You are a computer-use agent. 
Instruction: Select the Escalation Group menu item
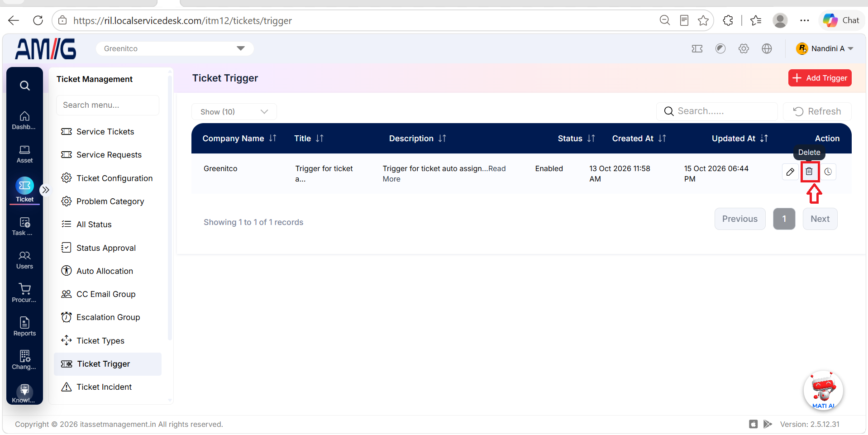[x=107, y=317]
